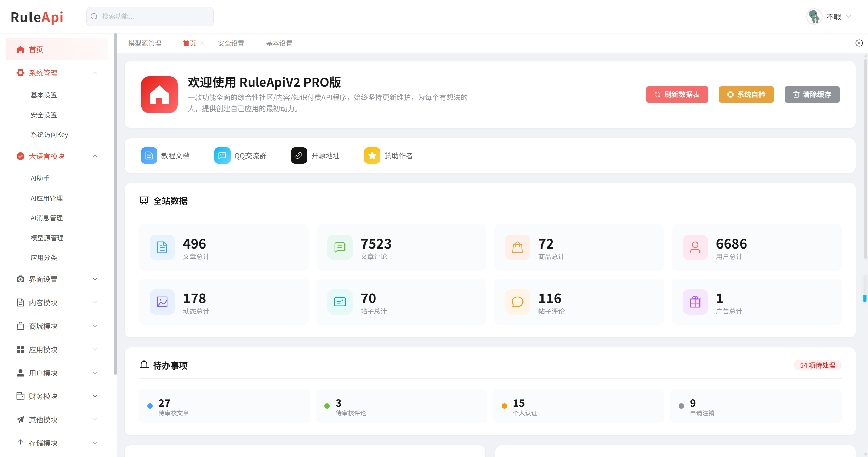The height and width of the screenshot is (457, 868).
Task: Click the 帖子总计 card icon
Action: 340,302
